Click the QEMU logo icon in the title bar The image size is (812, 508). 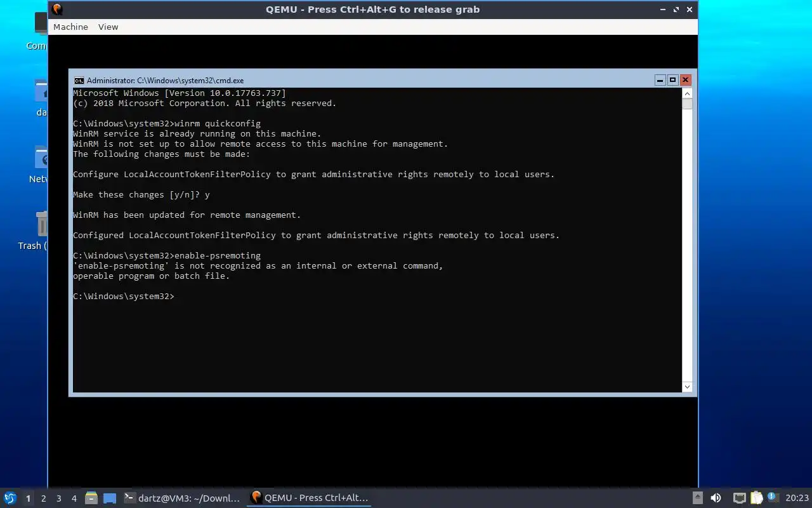(x=57, y=10)
